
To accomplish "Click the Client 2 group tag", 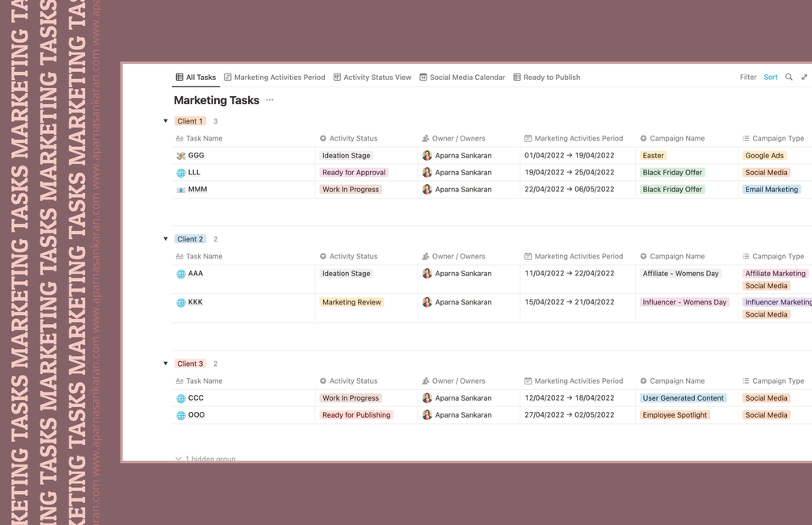I will 190,239.
